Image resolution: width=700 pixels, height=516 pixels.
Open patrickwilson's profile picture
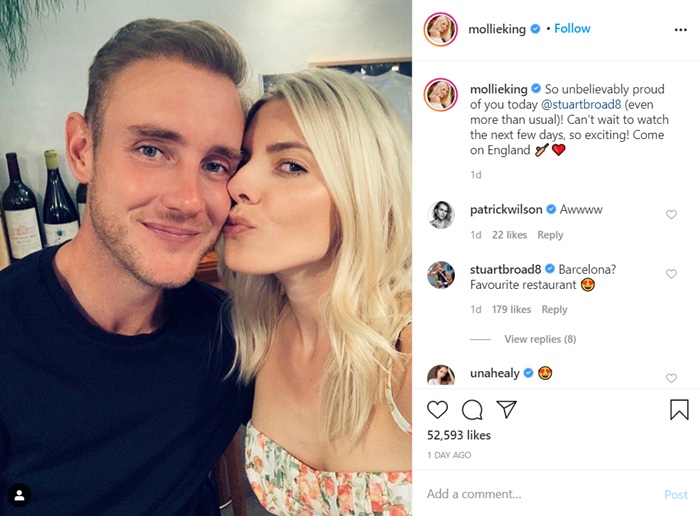[x=441, y=215]
